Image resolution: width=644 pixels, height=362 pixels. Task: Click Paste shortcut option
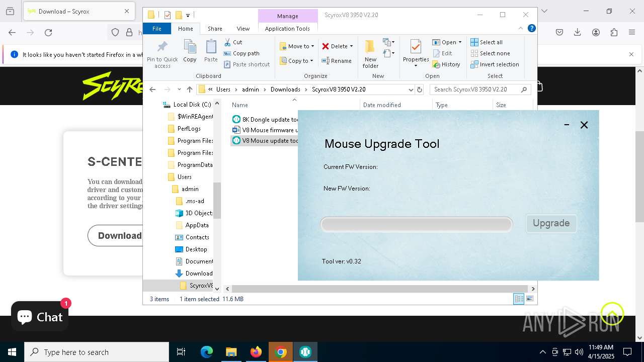point(247,64)
